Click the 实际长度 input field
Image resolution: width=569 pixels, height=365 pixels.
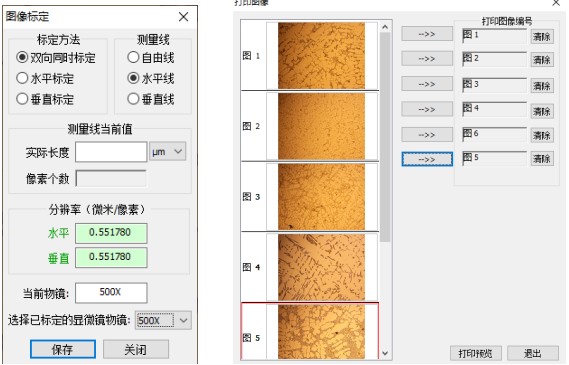[x=111, y=152]
